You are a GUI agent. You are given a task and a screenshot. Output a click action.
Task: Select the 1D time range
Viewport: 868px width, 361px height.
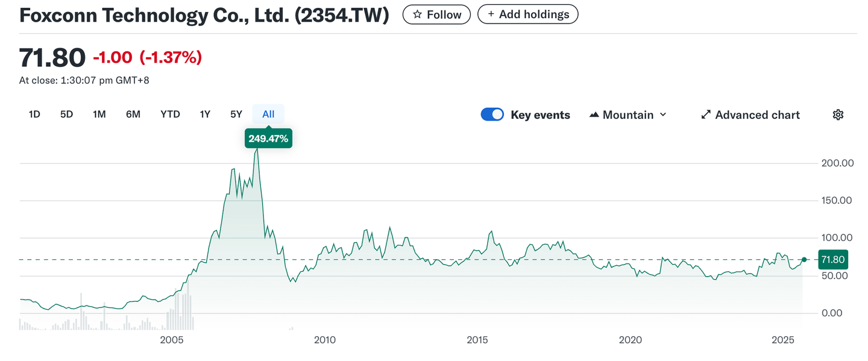tap(34, 115)
